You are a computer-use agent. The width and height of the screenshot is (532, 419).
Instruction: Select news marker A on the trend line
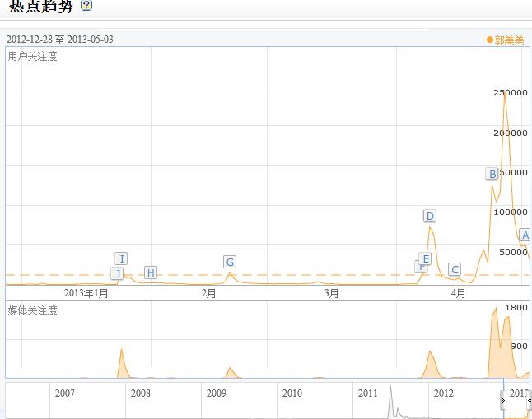pos(525,235)
